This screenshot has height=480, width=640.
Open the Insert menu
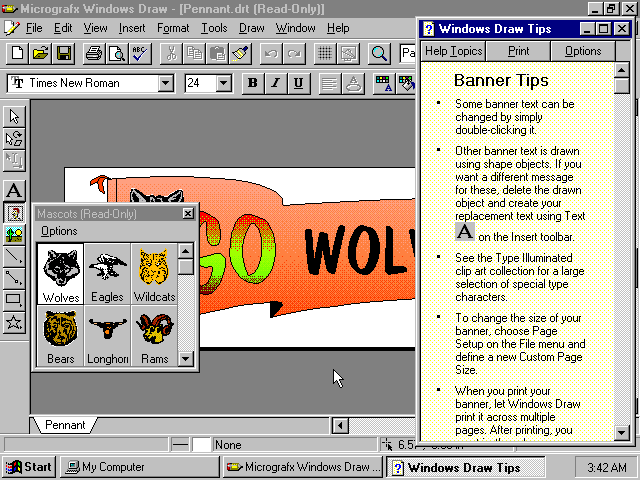tap(132, 28)
